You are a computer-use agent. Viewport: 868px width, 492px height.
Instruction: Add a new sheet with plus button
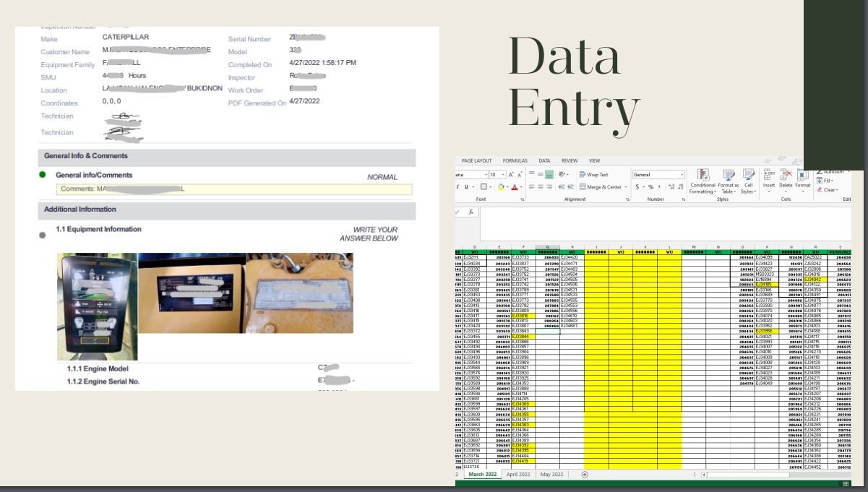point(585,474)
